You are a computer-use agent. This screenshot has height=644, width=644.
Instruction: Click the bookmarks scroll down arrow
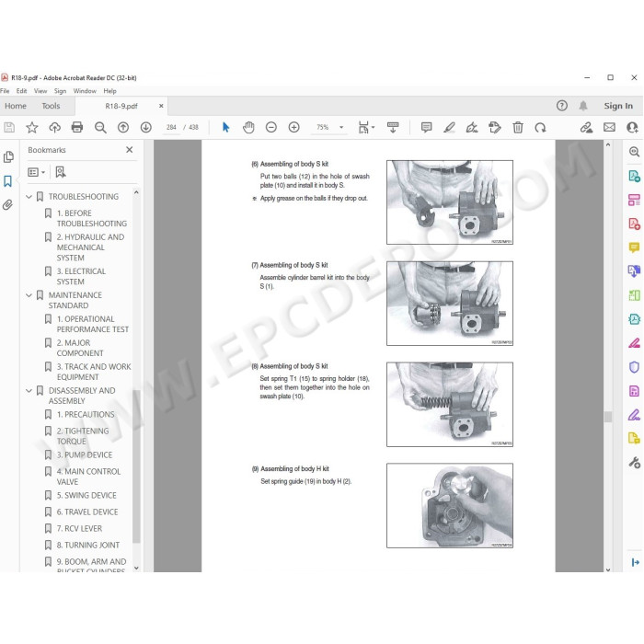136,568
